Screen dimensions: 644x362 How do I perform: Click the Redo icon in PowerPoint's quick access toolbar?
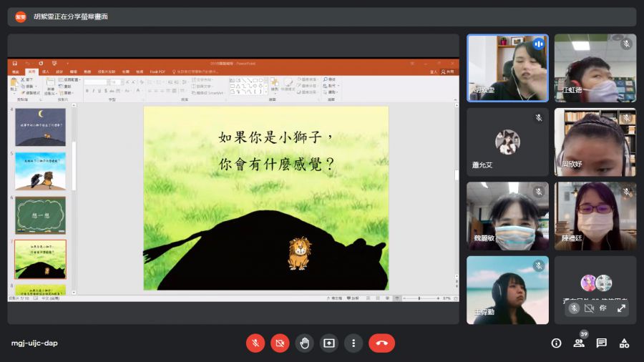[41, 63]
